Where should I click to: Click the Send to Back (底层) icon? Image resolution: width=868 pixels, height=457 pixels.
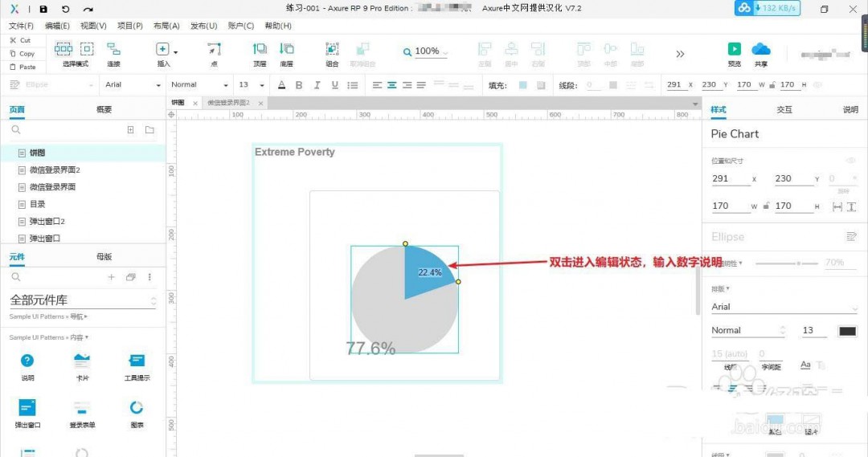click(x=286, y=50)
